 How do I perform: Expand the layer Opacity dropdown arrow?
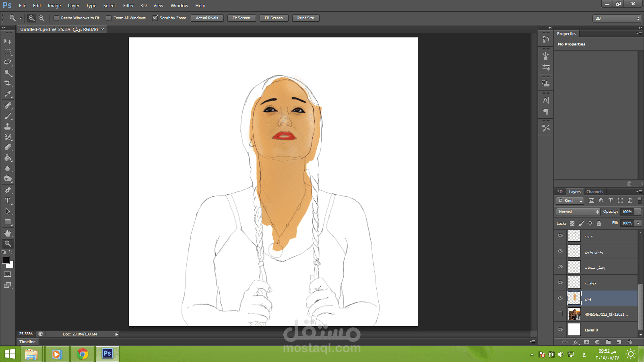coord(638,212)
